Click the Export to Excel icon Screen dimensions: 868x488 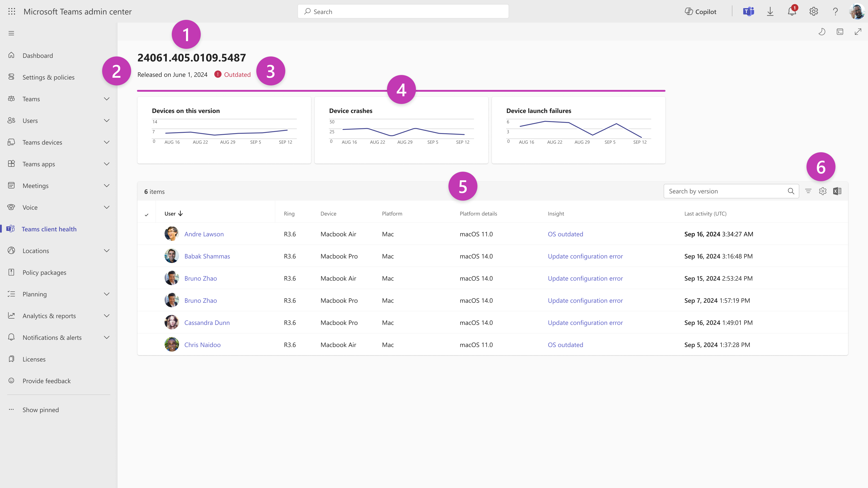pos(837,191)
